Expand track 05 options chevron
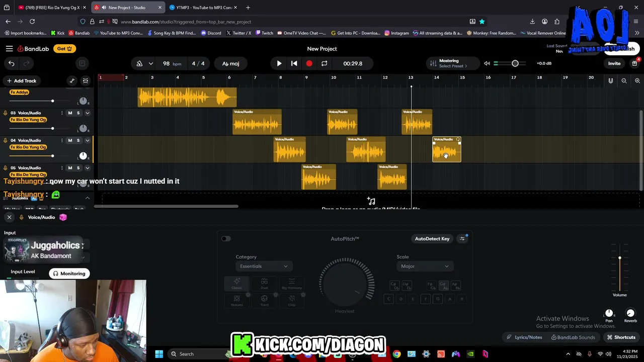Viewport: 644px width, 362px height. pyautogui.click(x=87, y=168)
